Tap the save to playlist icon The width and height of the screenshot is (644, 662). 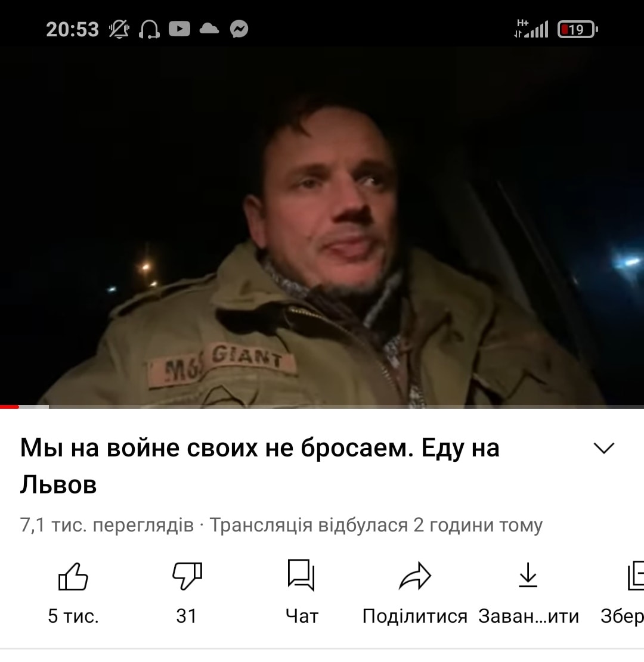pyautogui.click(x=636, y=575)
